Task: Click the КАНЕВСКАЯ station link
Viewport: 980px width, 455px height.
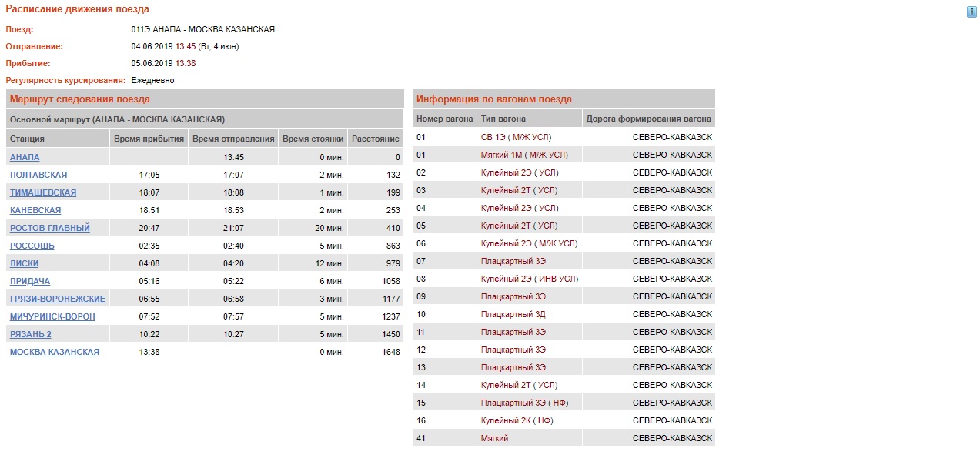Action: 35,210
